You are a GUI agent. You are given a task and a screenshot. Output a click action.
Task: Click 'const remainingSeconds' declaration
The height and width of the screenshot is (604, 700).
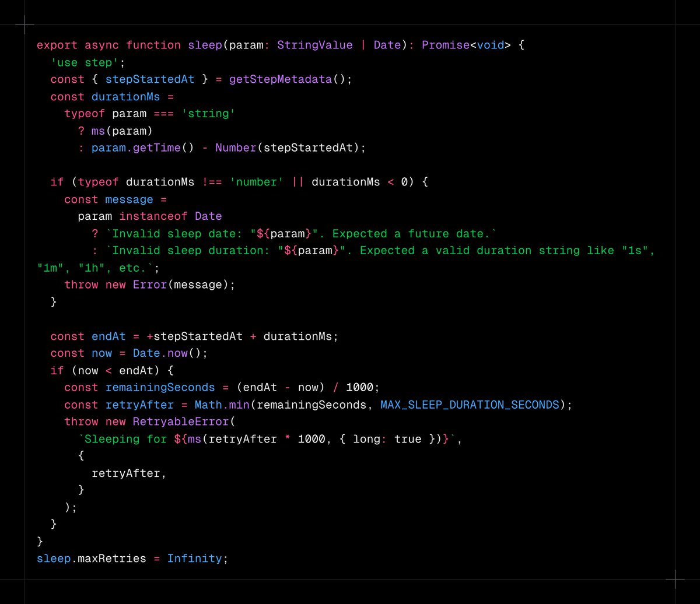(x=139, y=388)
